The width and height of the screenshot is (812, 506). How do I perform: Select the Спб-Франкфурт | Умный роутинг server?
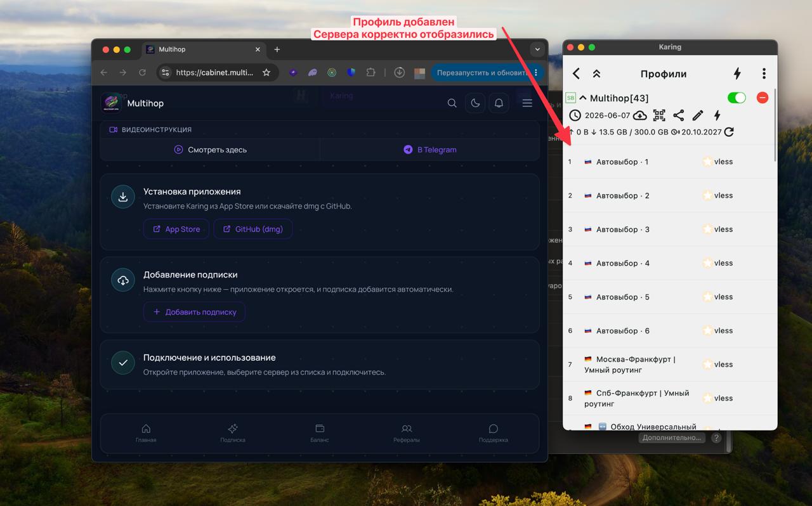(669, 398)
